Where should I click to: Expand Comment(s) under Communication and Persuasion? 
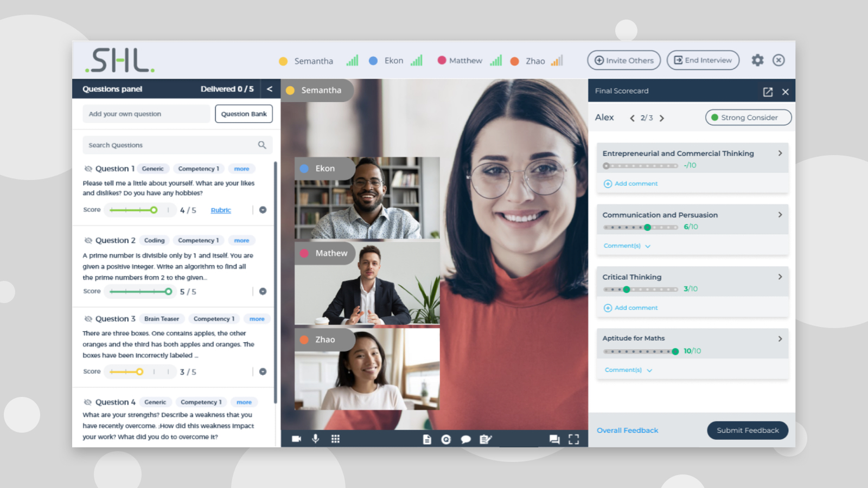[627, 246]
